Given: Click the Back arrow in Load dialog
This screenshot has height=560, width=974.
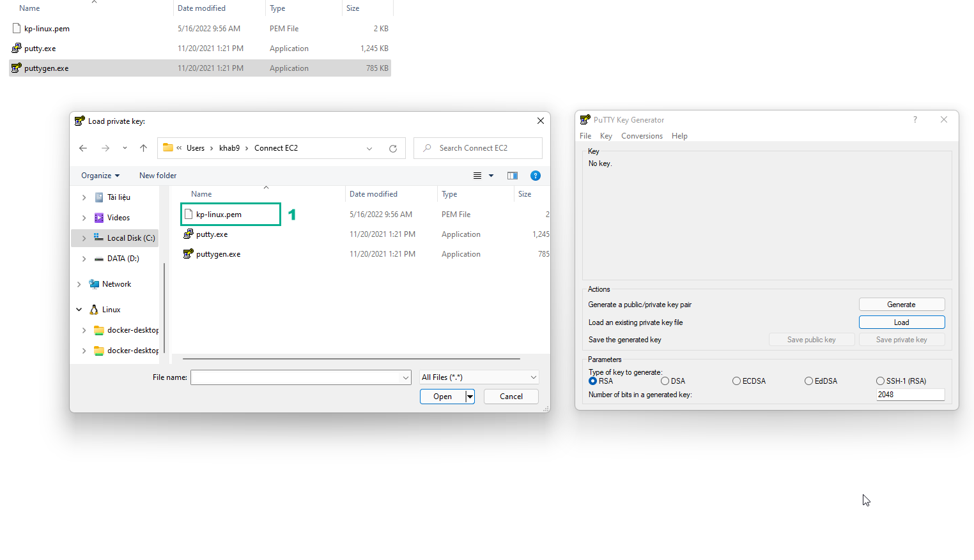Looking at the screenshot, I should point(83,148).
